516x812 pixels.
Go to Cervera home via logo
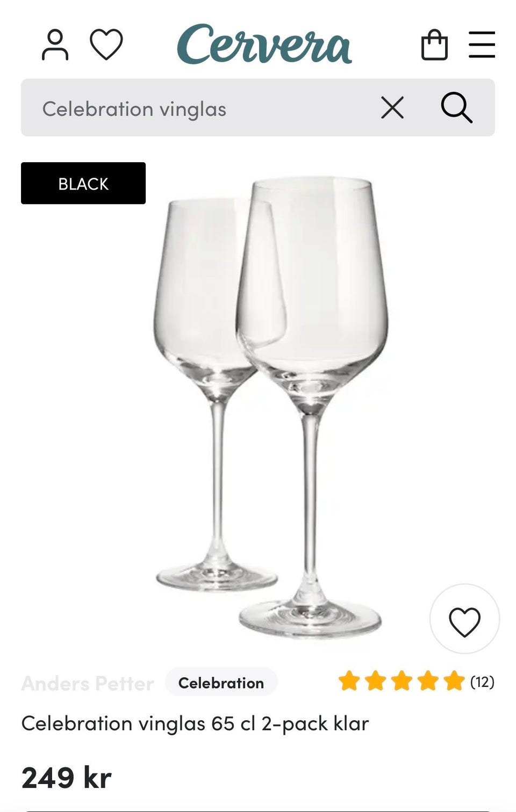264,45
